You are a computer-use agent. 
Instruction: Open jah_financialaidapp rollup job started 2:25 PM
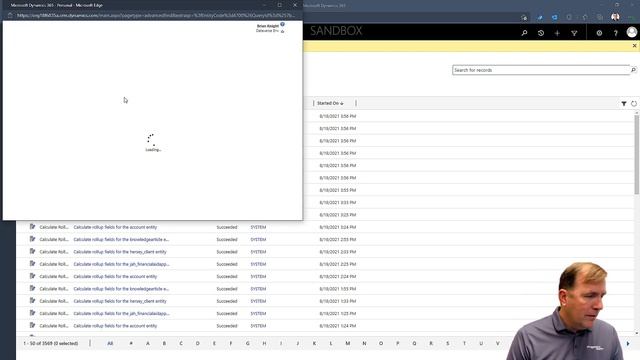122,264
